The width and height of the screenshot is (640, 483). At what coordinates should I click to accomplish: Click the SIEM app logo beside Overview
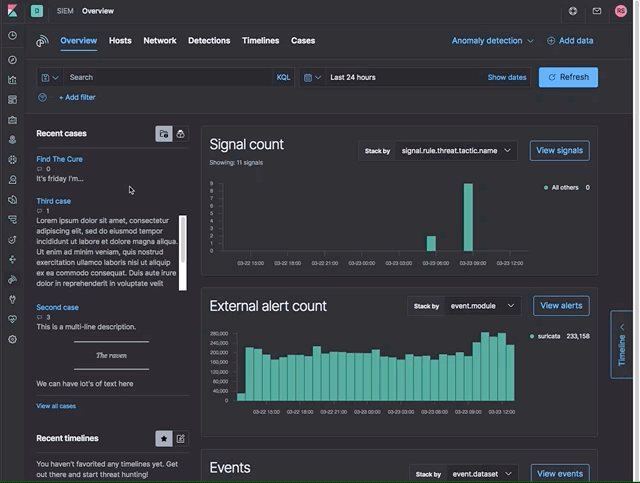click(42, 41)
